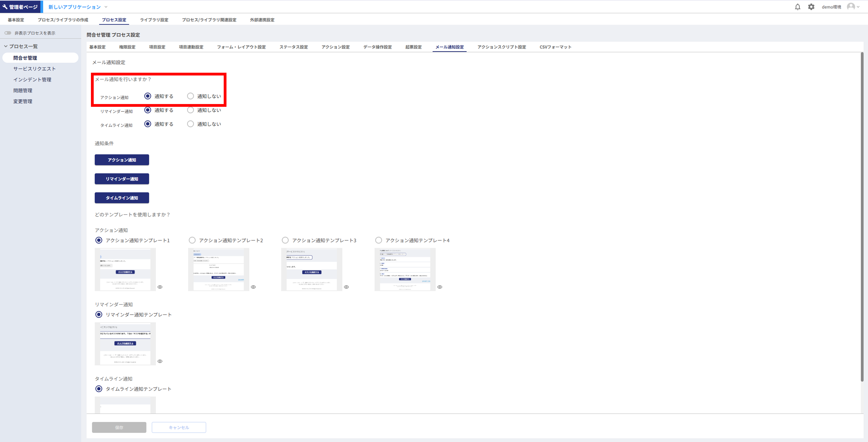Click the リマインダー通知 condition button
This screenshot has height=442, width=868.
tap(122, 179)
